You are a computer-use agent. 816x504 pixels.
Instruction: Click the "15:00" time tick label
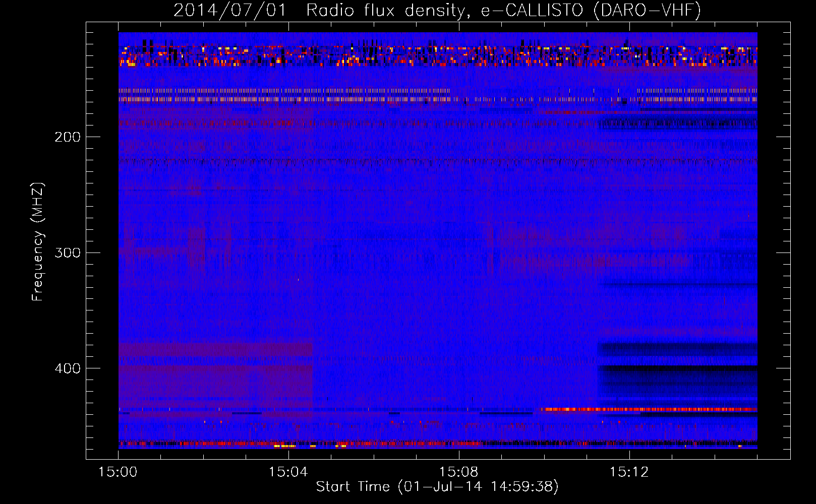pyautogui.click(x=118, y=472)
